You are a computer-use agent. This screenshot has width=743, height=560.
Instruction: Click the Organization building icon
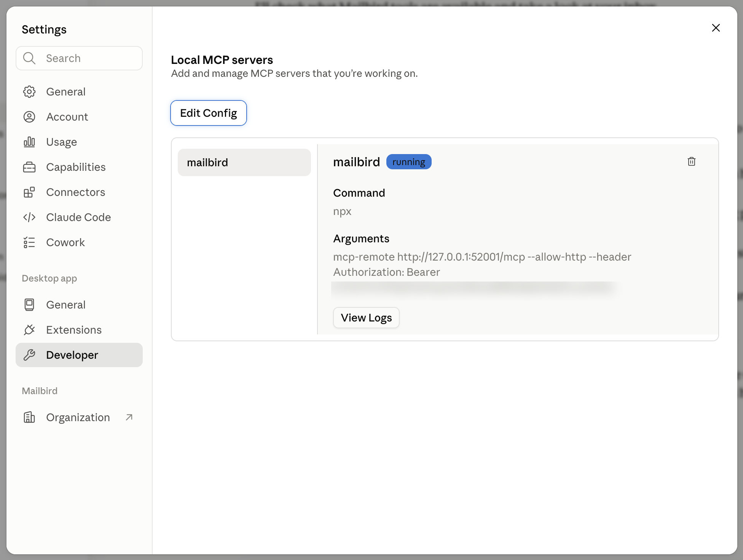(x=29, y=417)
